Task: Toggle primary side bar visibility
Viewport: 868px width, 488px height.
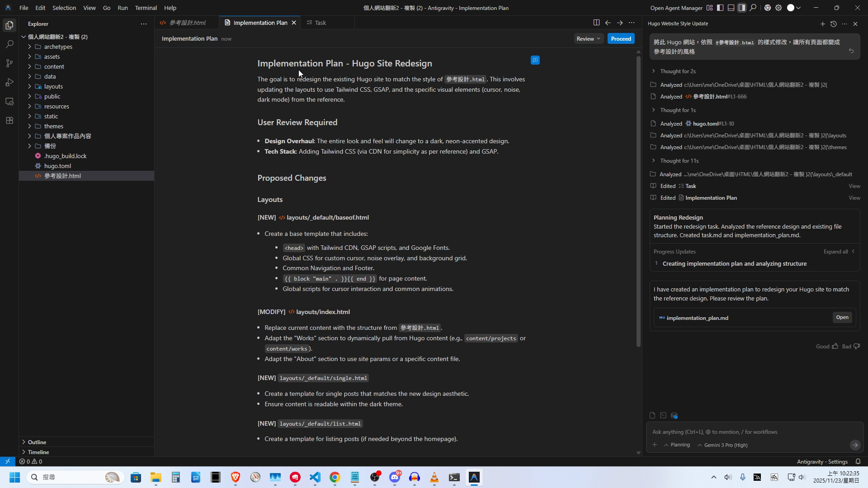Action: tap(720, 8)
